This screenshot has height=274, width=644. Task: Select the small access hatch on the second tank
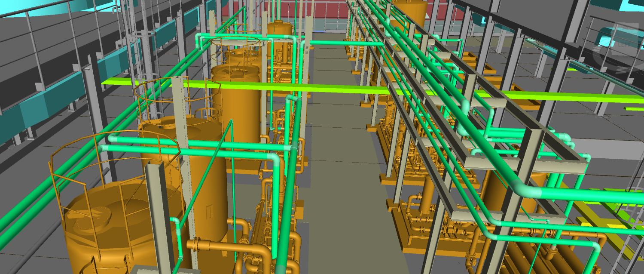(x=209, y=212)
